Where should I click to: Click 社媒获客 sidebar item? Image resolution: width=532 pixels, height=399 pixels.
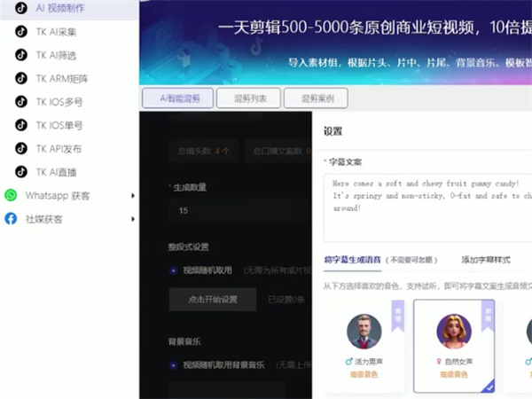[x=43, y=219]
